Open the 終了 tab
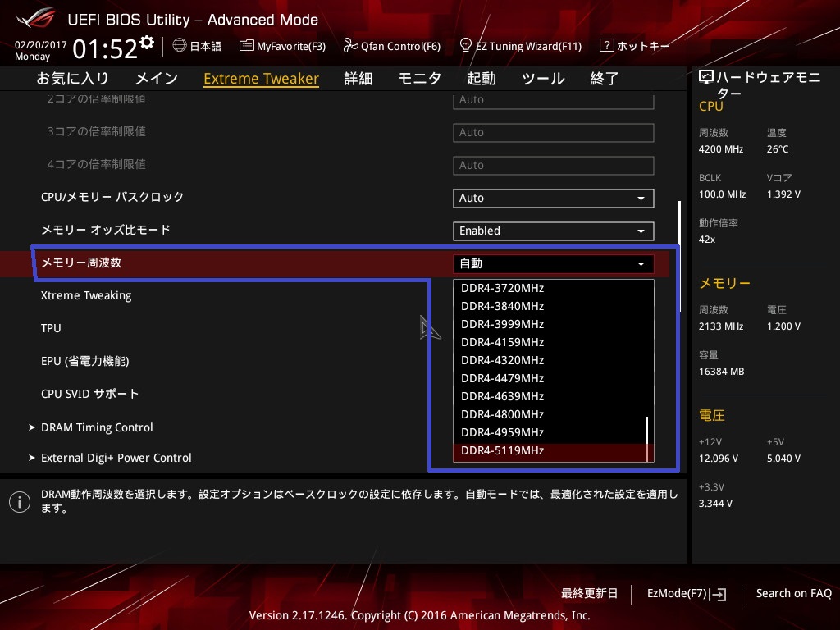Screen dimensions: 840x630 [x=605, y=79]
